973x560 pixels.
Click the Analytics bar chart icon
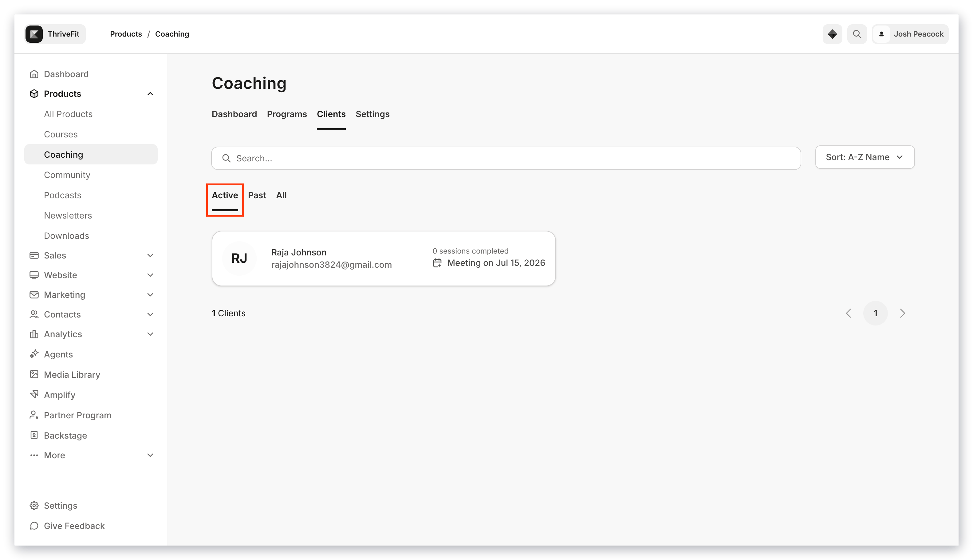(34, 334)
